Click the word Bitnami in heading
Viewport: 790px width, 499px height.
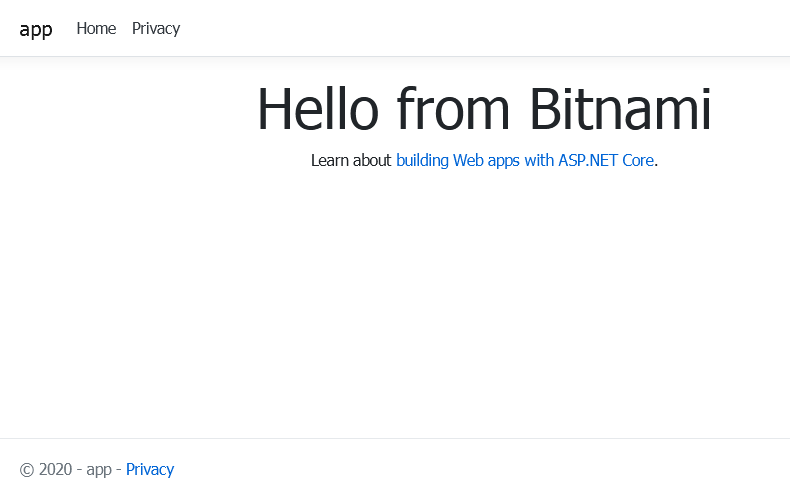pos(620,109)
